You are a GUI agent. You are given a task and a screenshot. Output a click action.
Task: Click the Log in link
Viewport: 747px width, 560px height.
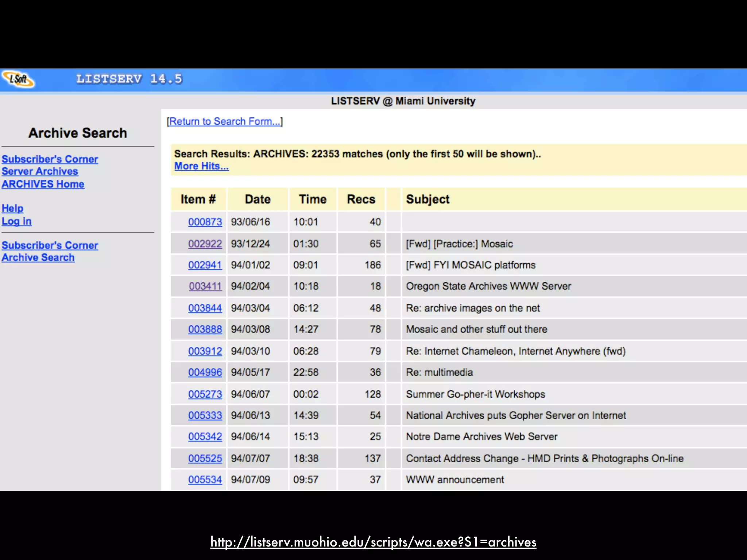pos(17,221)
